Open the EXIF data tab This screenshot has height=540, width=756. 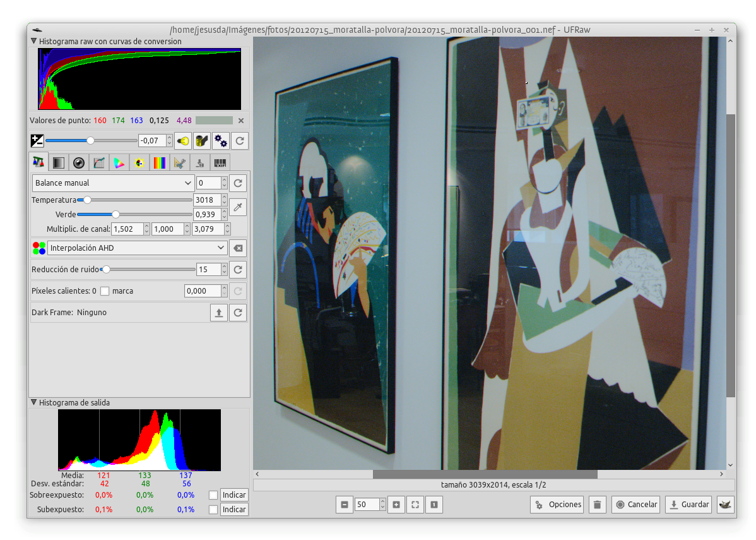(x=220, y=162)
